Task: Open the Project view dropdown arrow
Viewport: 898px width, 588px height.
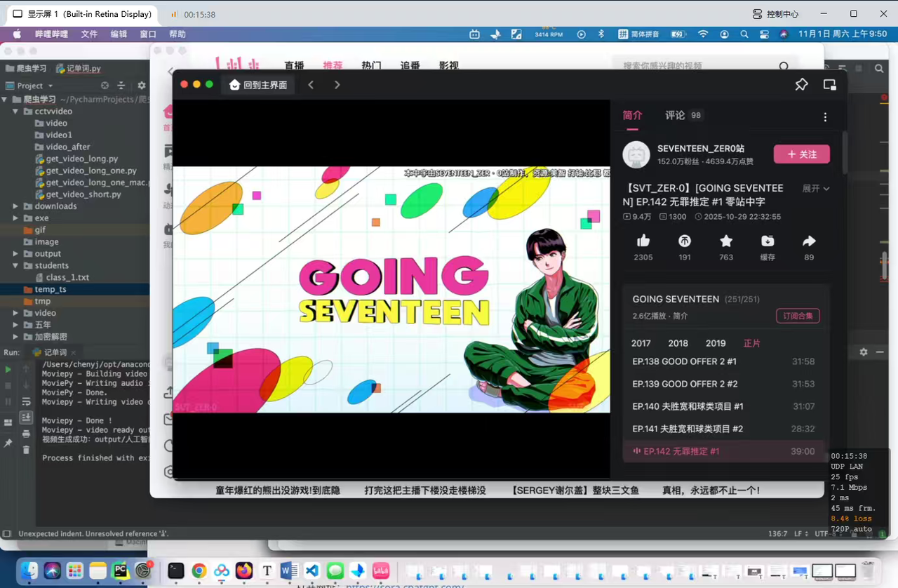Action: [x=50, y=86]
